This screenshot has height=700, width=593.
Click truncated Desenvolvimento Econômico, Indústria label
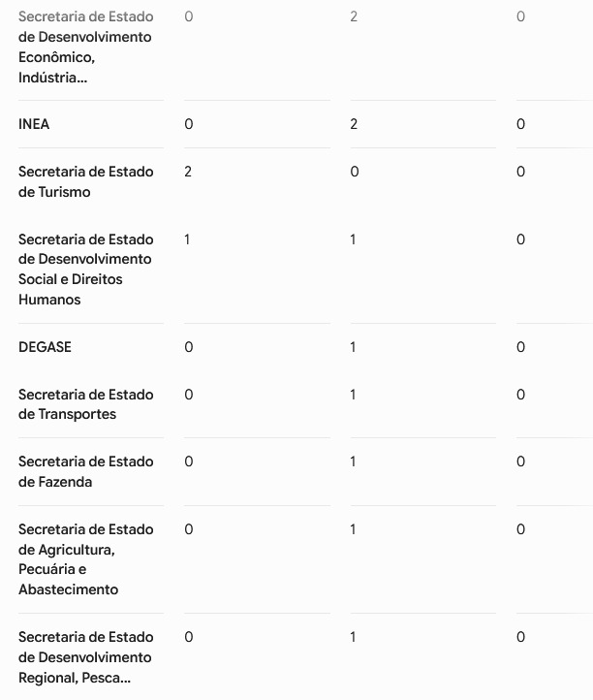pos(85,47)
